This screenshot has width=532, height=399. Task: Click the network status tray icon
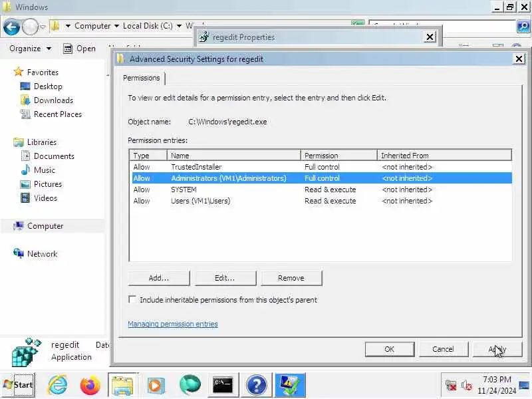(x=451, y=386)
